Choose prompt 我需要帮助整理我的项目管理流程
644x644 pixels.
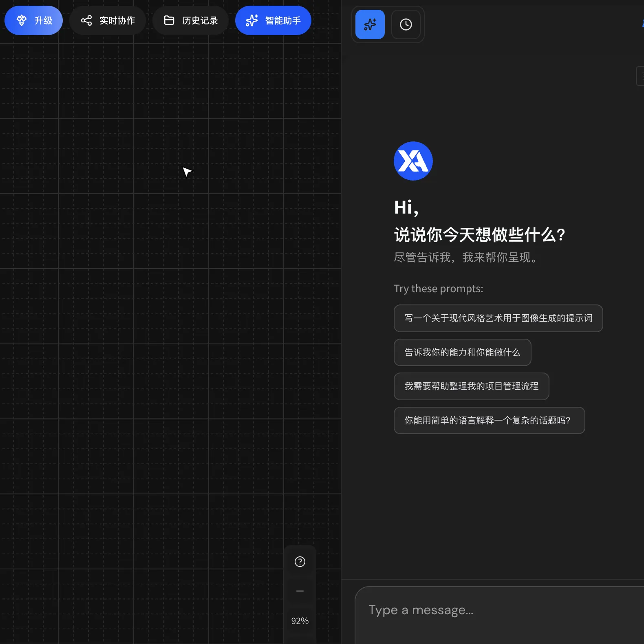pos(471,386)
